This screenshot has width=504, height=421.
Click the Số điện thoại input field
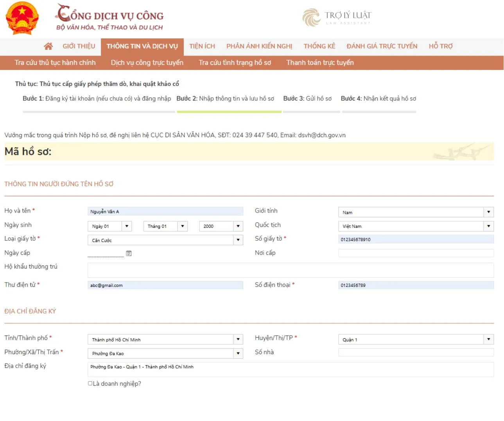coord(416,285)
